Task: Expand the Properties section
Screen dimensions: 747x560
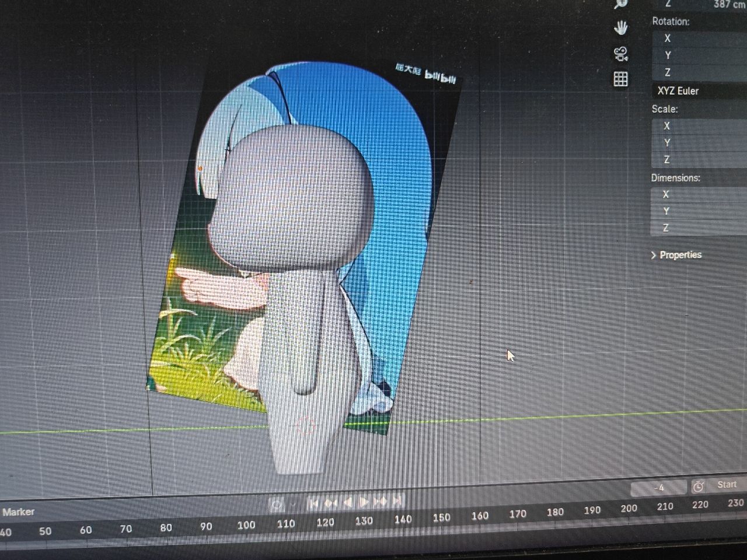Action: (x=676, y=255)
